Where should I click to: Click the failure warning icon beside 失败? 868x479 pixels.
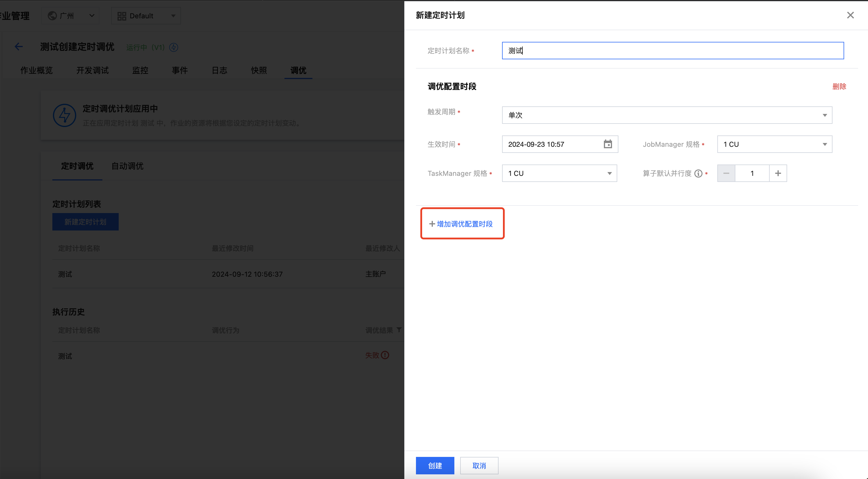tap(385, 355)
